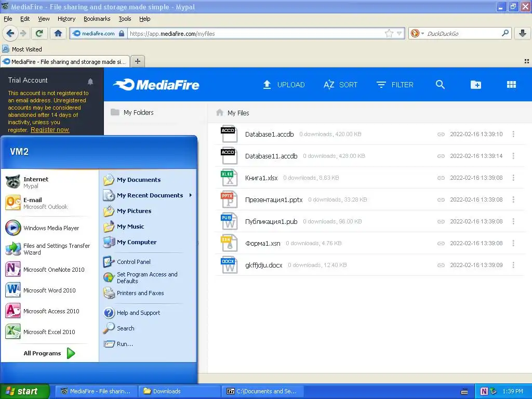The image size is (532, 399).
Task: Click the MediaFire logo
Action: click(156, 85)
